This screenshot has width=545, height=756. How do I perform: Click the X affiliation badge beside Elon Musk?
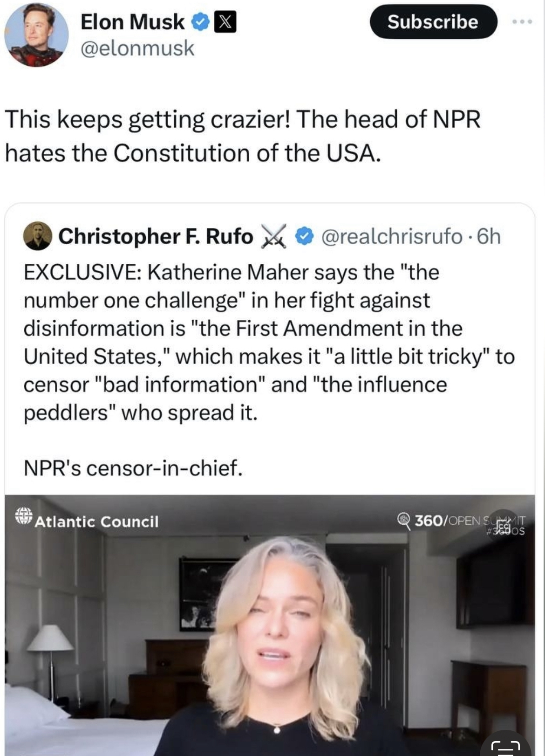click(225, 22)
